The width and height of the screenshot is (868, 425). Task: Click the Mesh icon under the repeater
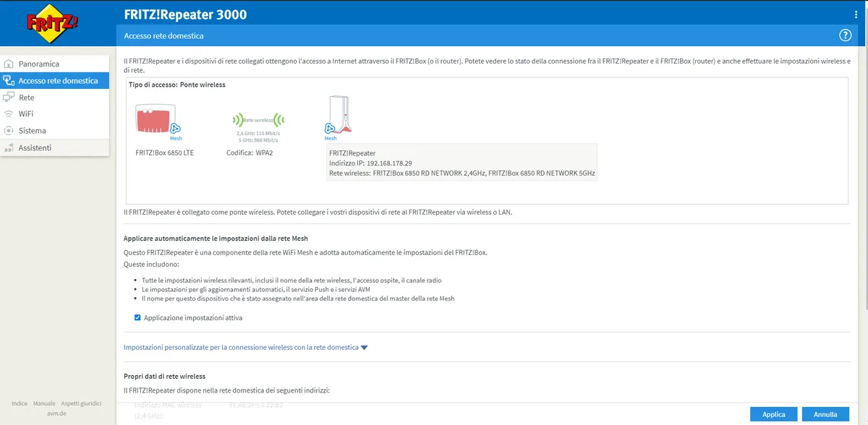(x=331, y=130)
